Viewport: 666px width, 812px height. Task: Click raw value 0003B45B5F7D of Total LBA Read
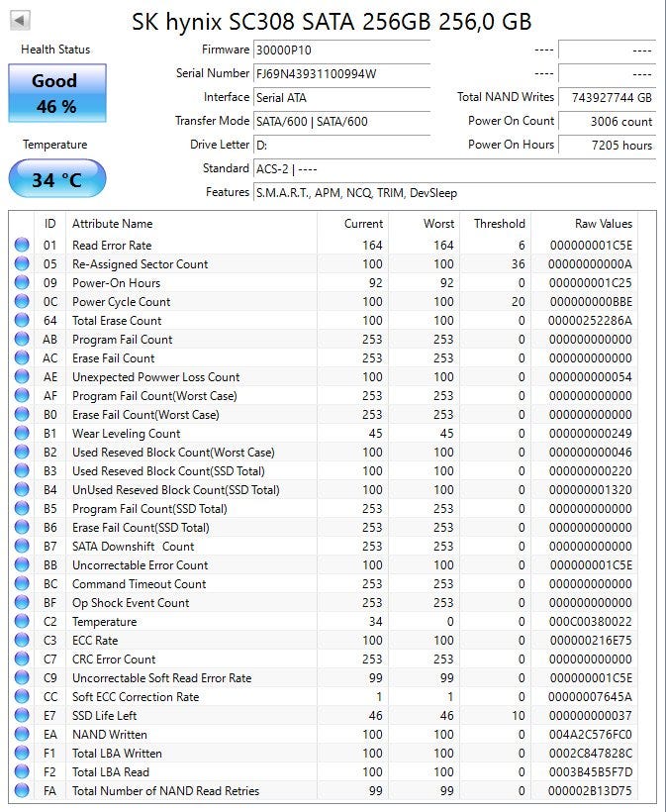[591, 772]
